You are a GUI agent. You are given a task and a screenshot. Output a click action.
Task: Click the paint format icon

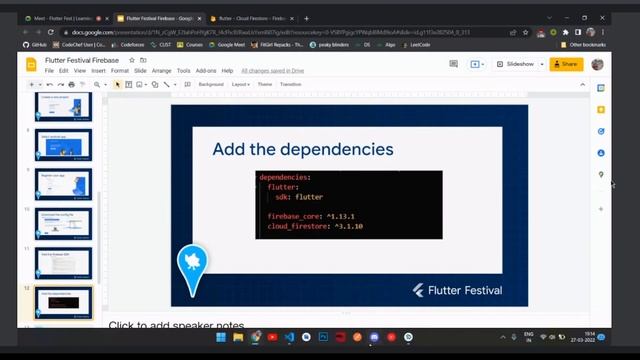tap(82, 84)
